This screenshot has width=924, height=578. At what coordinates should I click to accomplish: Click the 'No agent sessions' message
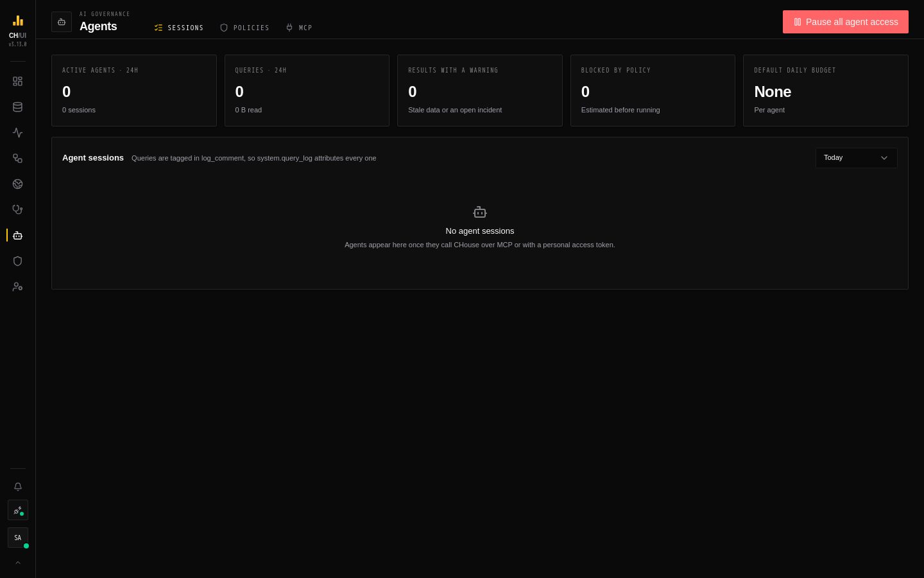(x=480, y=231)
